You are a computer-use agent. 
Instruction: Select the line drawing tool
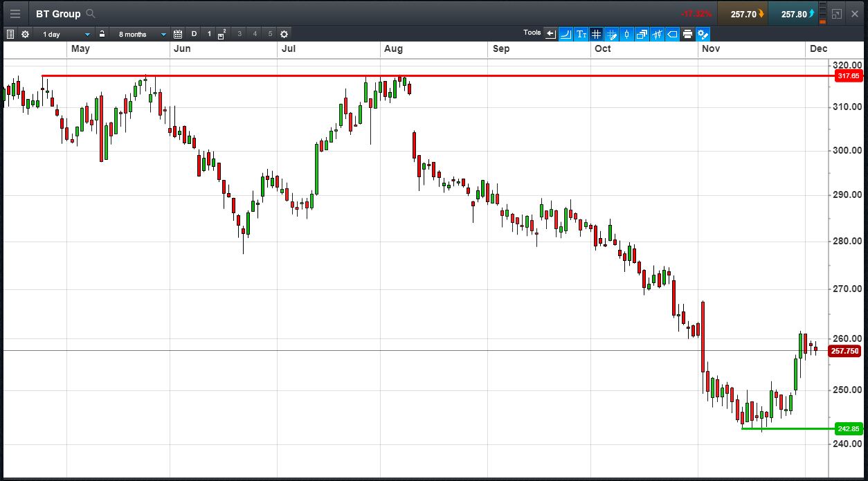pyautogui.click(x=566, y=34)
